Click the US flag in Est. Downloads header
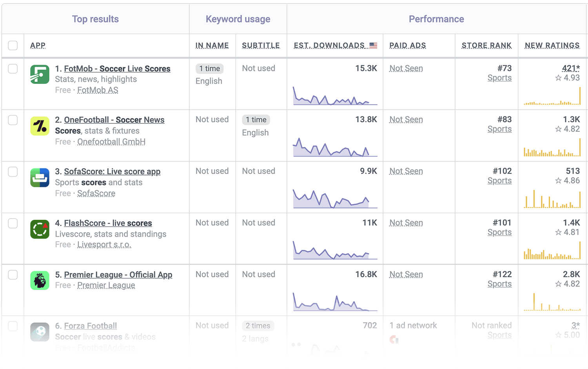The height and width of the screenshot is (369, 588). [x=373, y=45]
